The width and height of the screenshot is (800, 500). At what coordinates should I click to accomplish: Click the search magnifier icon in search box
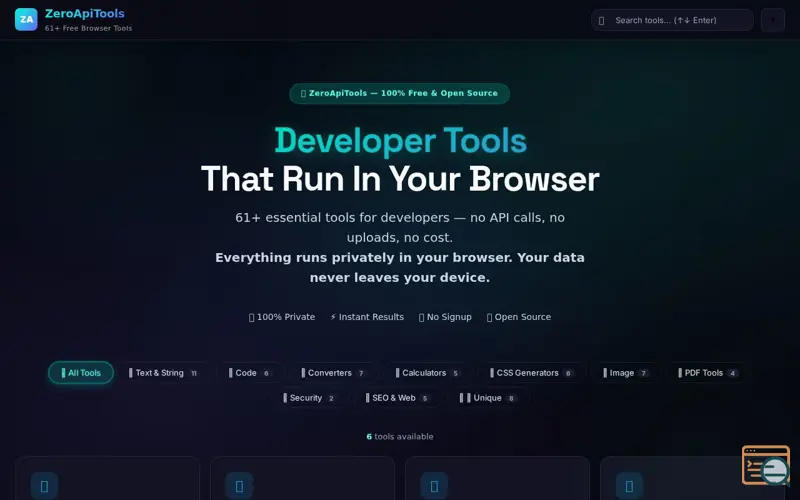coord(602,21)
